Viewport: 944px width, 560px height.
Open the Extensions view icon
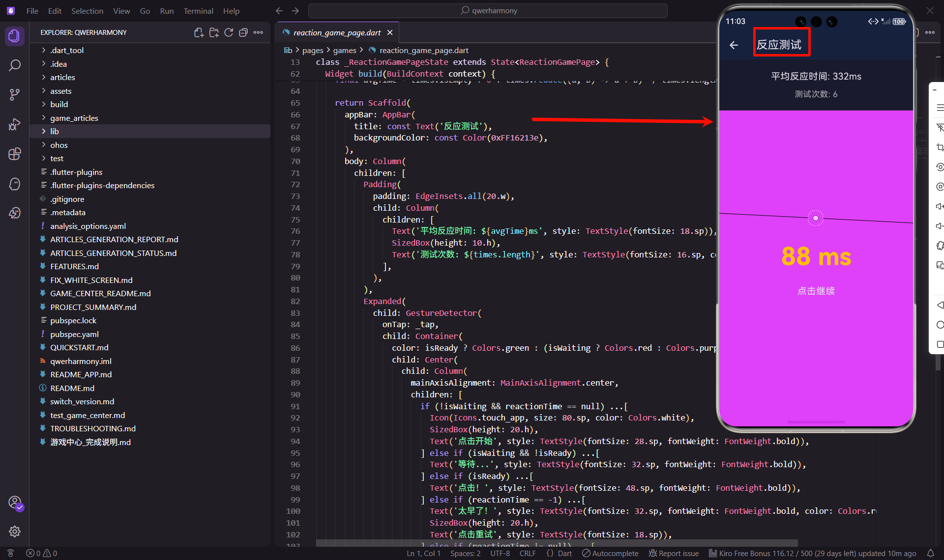pos(15,154)
